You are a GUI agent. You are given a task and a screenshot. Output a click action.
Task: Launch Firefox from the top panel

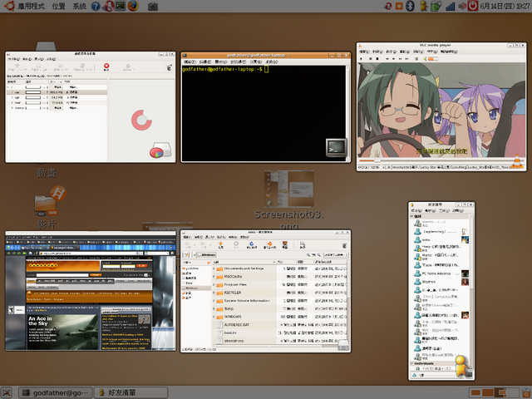(133, 6)
